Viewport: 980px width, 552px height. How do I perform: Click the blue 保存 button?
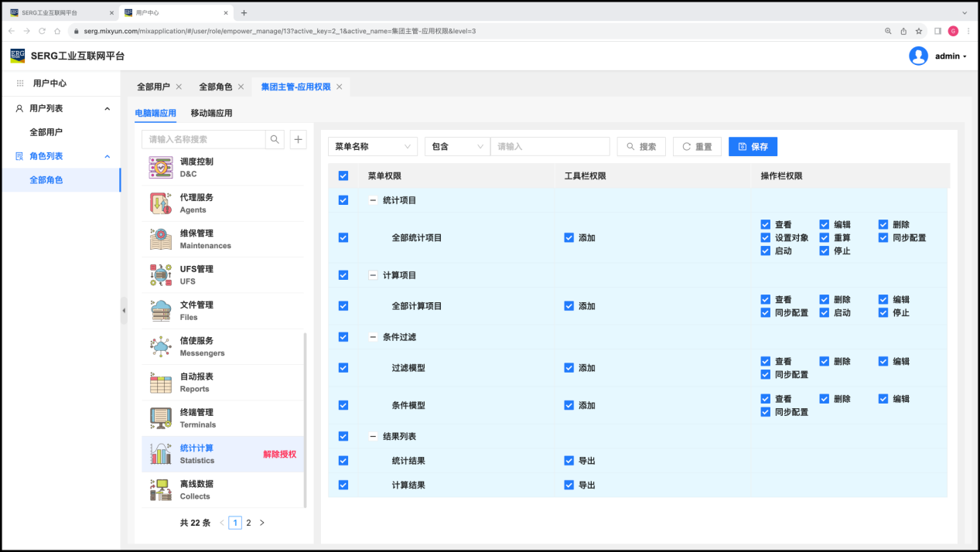pos(753,147)
